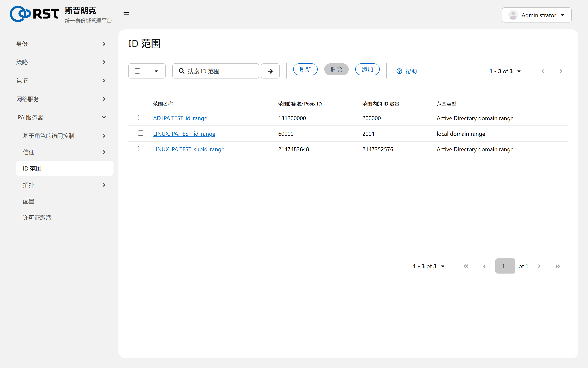Image resolution: width=588 pixels, height=368 pixels.
Task: Open the bulk-select dropdown arrow
Action: (156, 71)
